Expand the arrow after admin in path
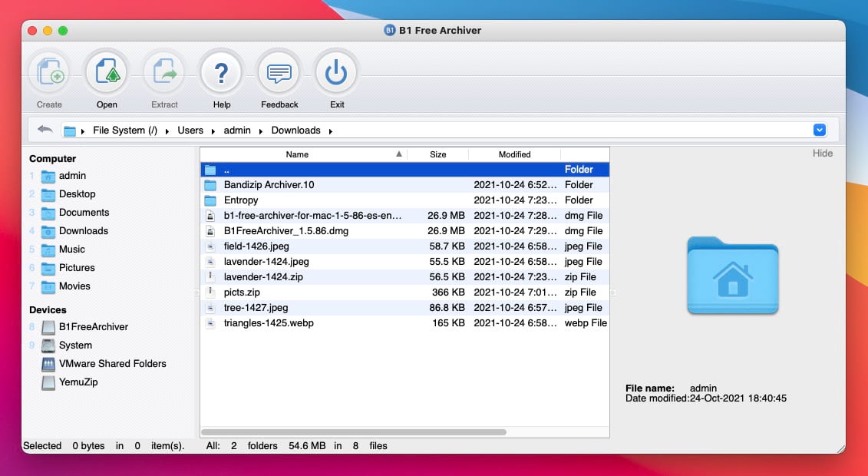Viewport: 868px width, 476px height. (261, 131)
